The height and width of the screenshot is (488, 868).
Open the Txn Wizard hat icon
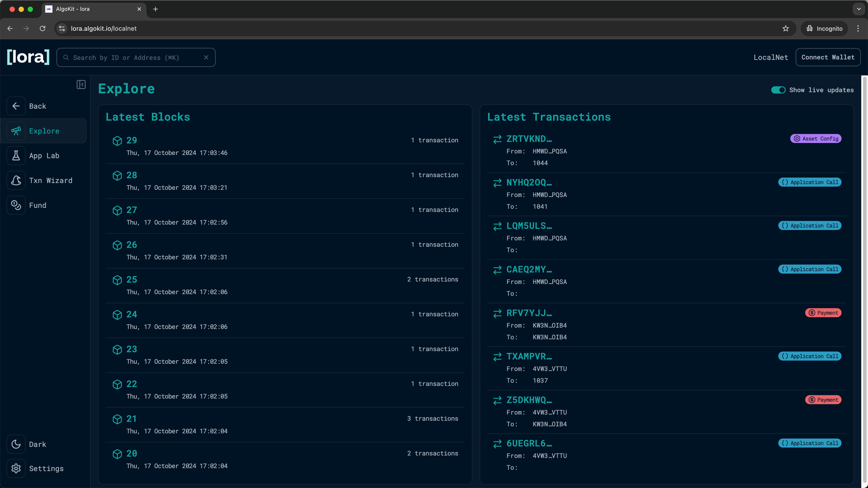16,181
